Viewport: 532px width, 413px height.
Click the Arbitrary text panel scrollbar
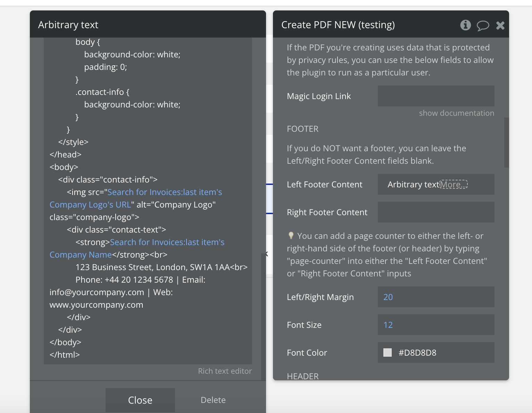(263, 316)
